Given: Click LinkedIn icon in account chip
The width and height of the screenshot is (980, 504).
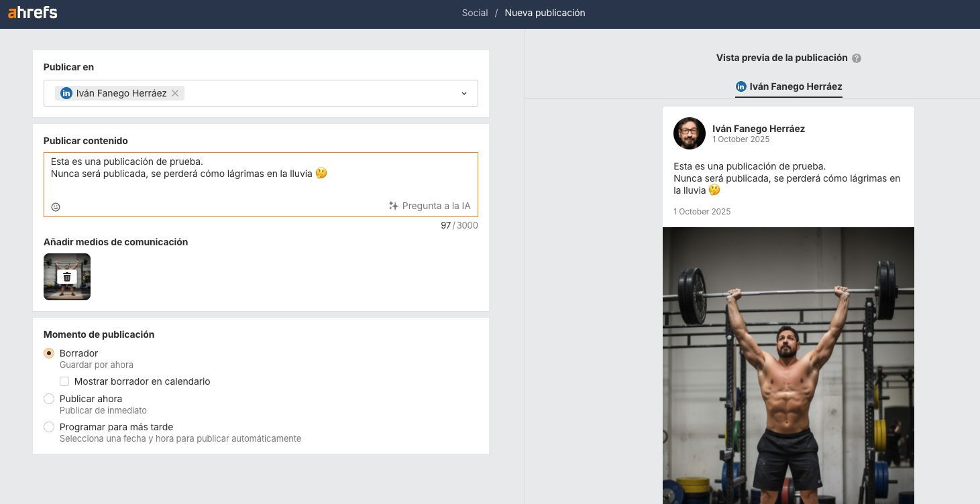Looking at the screenshot, I should pyautogui.click(x=66, y=93).
